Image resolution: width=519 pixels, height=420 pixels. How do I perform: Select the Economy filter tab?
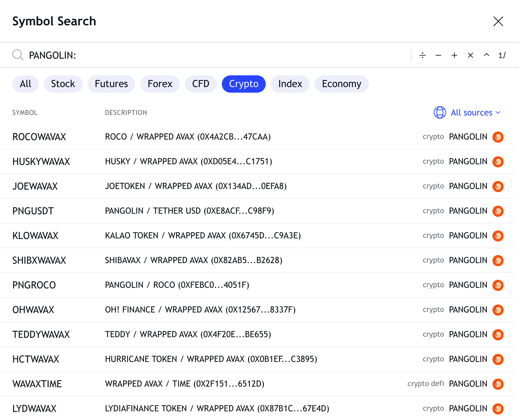pyautogui.click(x=341, y=84)
